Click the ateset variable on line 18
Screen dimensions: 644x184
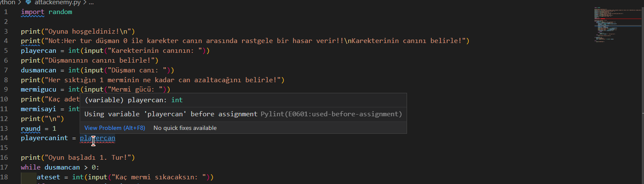tap(49, 177)
